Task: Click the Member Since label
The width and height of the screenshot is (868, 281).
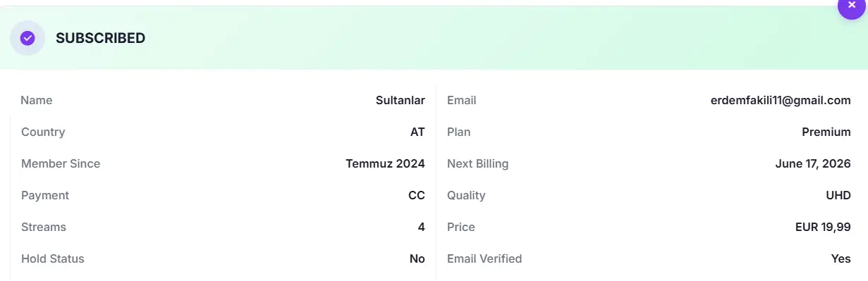Action: 61,163
